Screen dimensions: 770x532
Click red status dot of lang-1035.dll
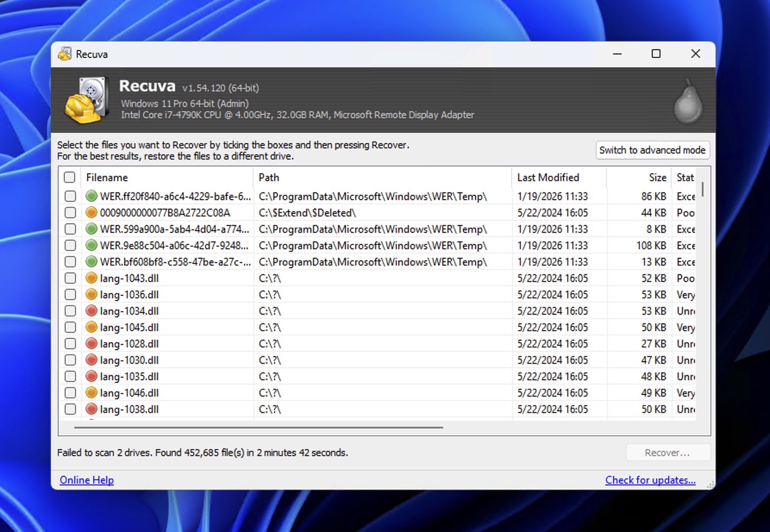coord(91,376)
